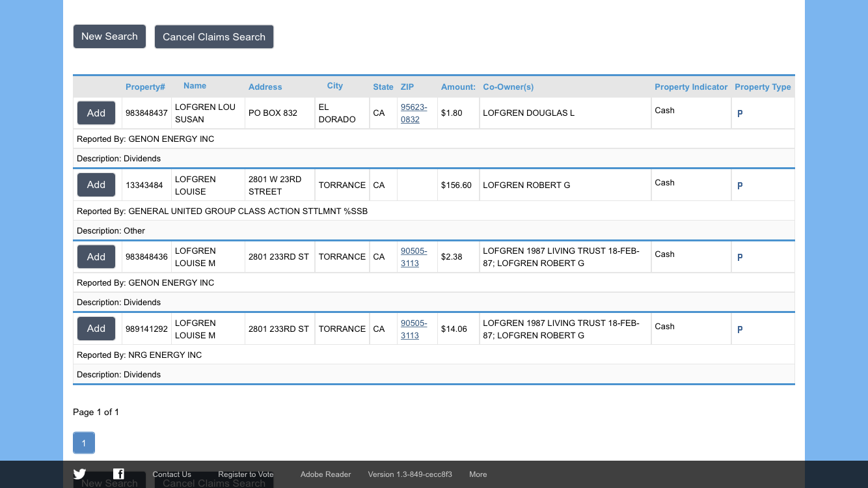This screenshot has height=488, width=868.
Task: Open ZIP link for property 983848436
Action: click(x=414, y=257)
